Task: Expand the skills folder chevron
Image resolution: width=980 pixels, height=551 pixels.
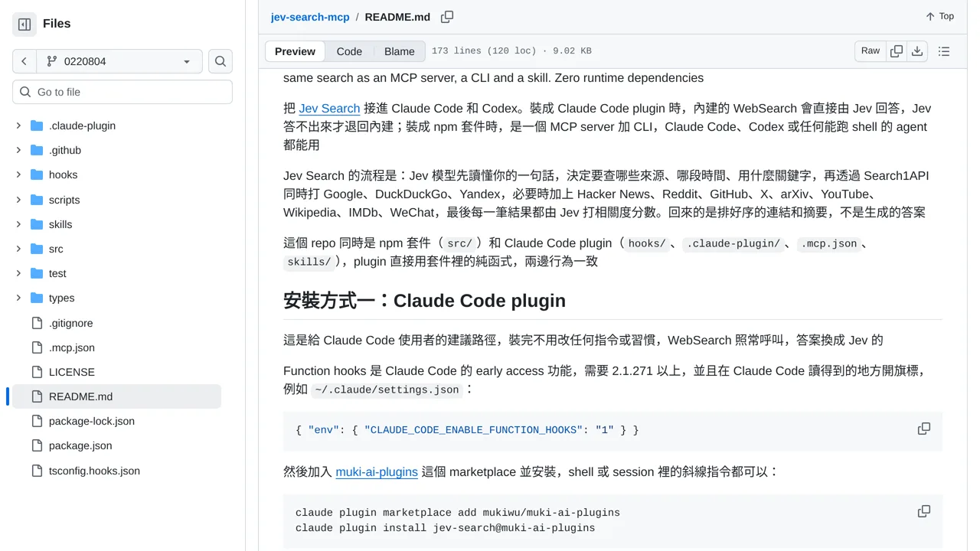Action: pos(18,224)
